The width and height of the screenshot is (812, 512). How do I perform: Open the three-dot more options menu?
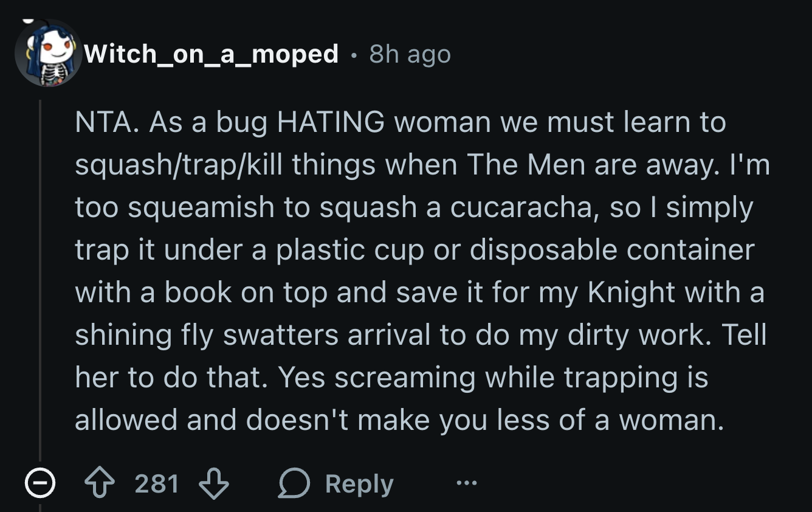point(466,484)
